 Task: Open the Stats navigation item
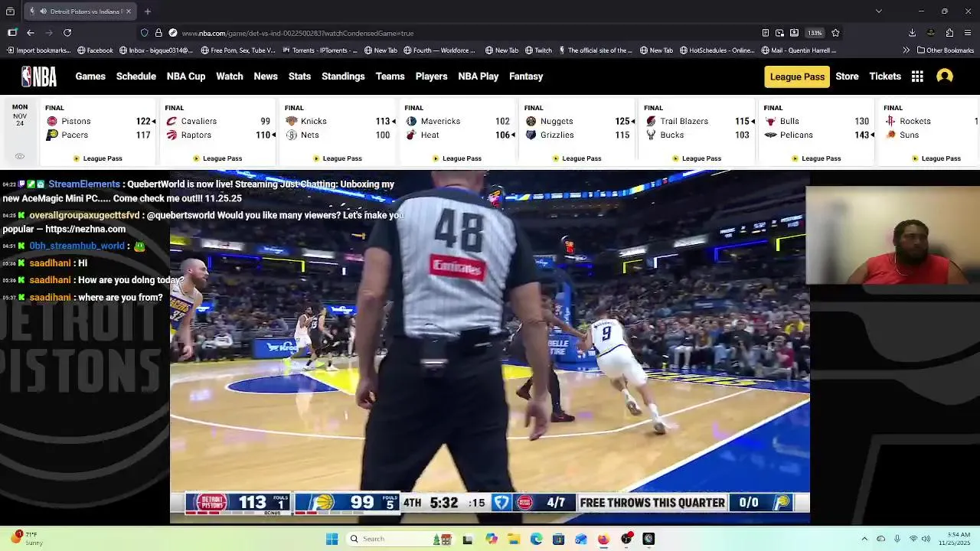coord(299,77)
